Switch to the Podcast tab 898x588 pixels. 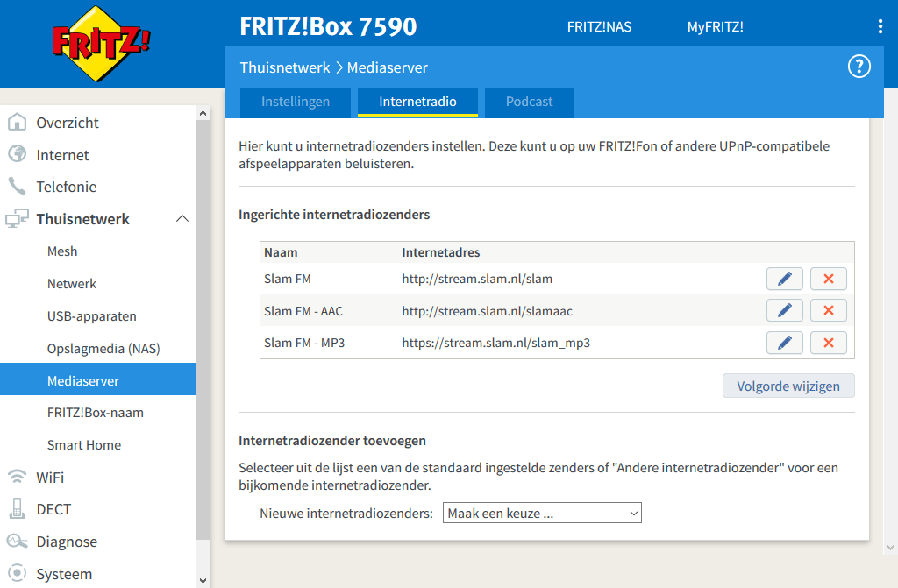[529, 102]
